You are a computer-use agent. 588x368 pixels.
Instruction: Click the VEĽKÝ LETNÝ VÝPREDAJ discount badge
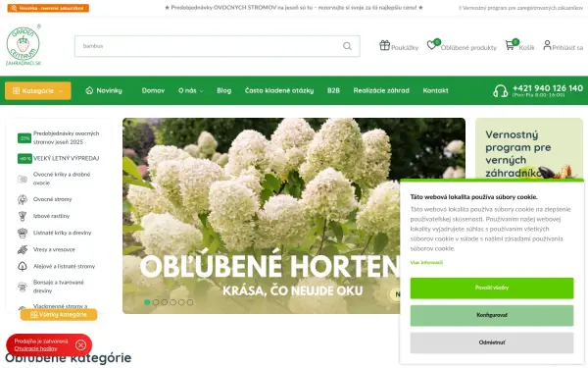[x=24, y=158]
